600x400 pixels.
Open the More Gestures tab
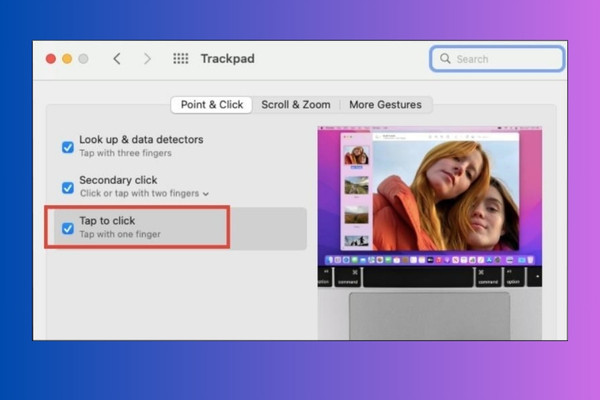(x=385, y=104)
